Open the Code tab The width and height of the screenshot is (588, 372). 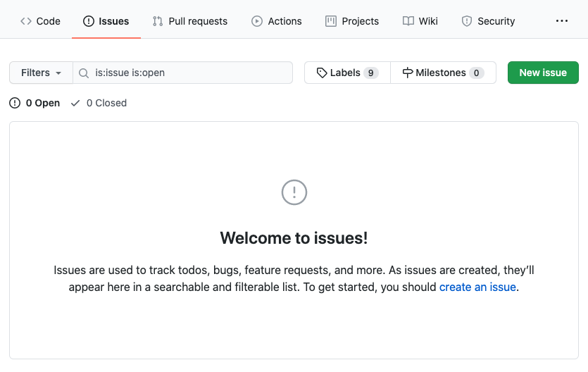point(40,21)
